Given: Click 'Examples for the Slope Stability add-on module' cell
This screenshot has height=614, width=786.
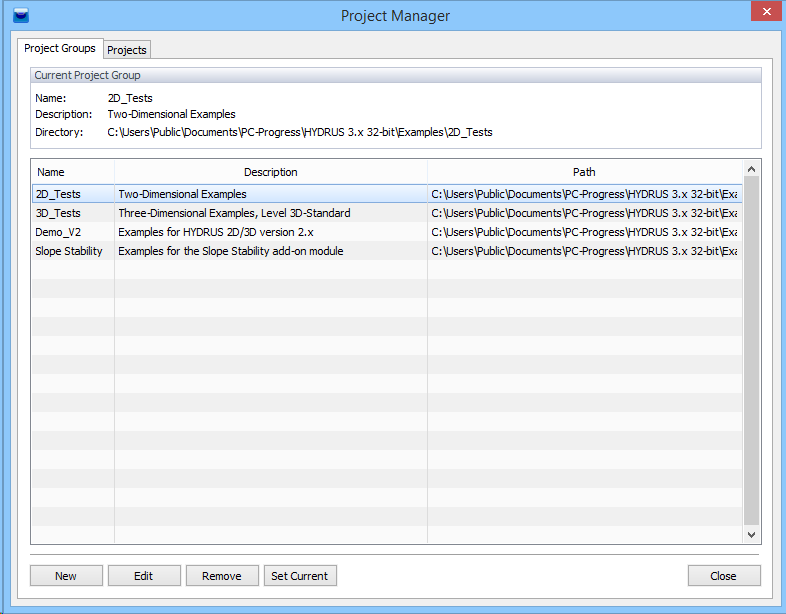Looking at the screenshot, I should (x=271, y=251).
